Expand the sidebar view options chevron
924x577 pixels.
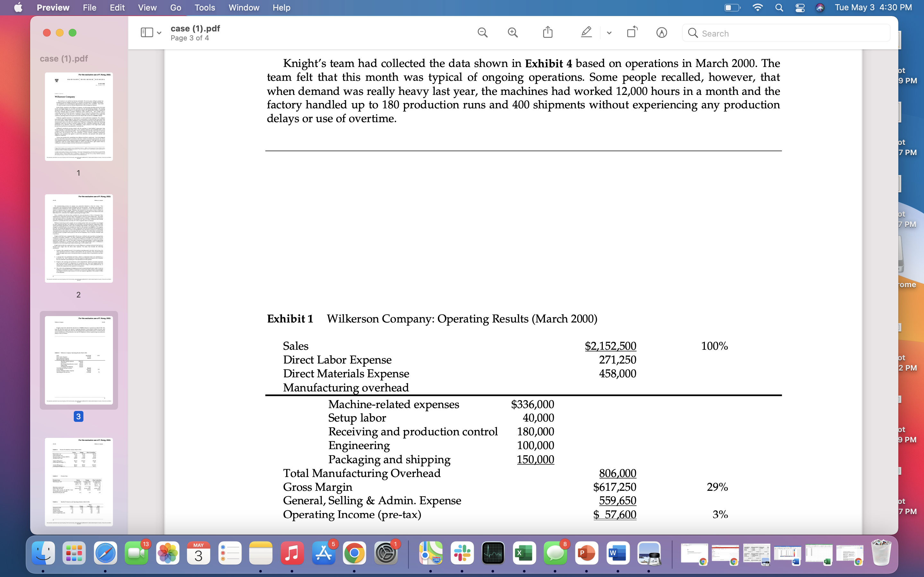click(x=159, y=33)
